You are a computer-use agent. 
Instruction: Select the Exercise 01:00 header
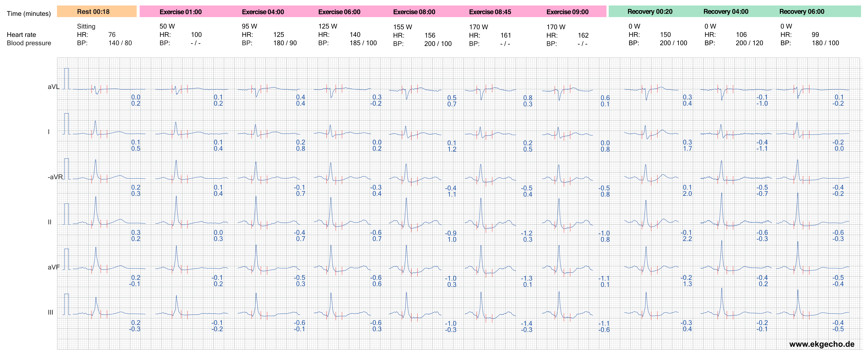click(x=181, y=12)
